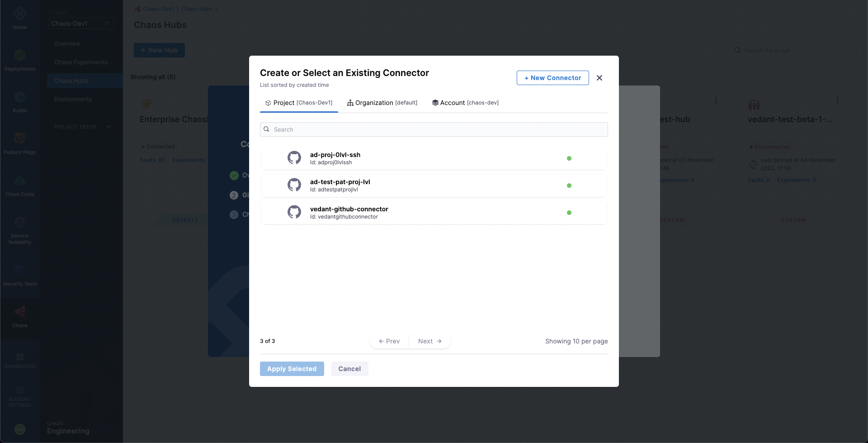Go to Next page of connectors

pyautogui.click(x=429, y=341)
